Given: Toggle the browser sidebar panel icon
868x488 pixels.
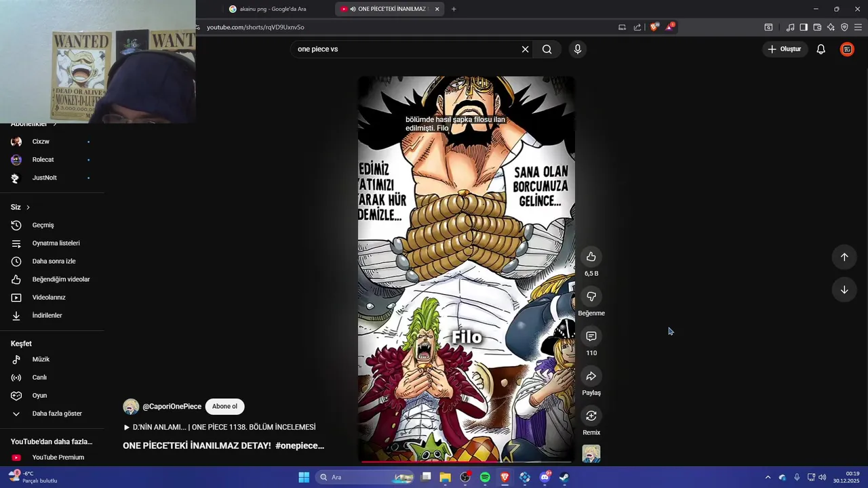Looking at the screenshot, I should pos(804,27).
